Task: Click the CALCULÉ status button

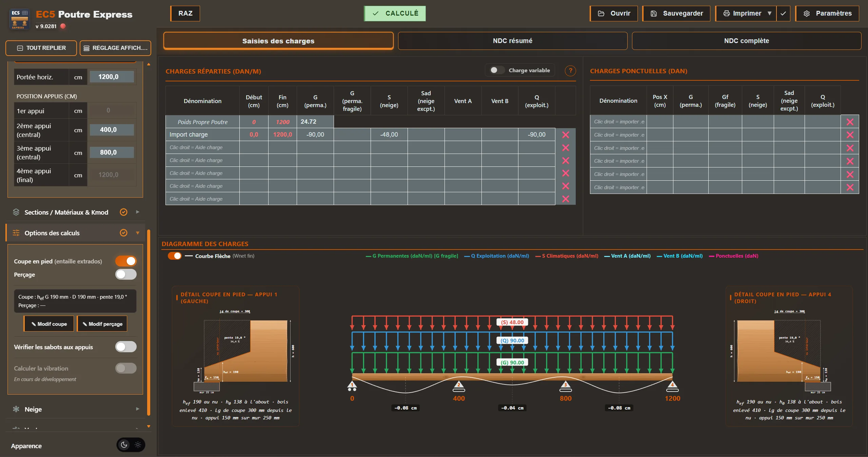Action: 395,14
